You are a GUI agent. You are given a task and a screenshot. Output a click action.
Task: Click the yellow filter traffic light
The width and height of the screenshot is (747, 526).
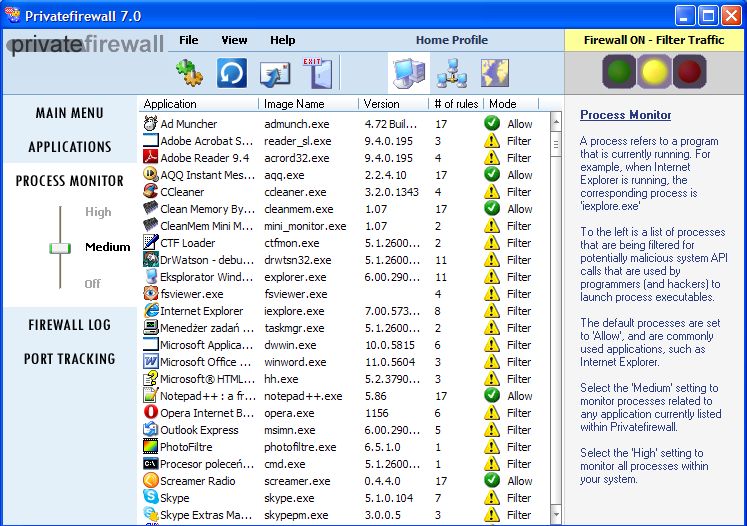pyautogui.click(x=655, y=71)
